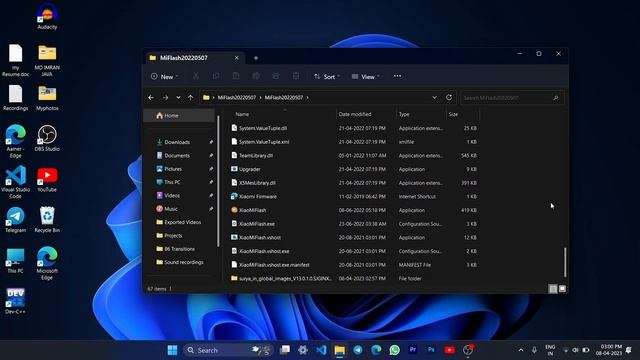
Task: Switch to Details view icon in status bar
Action: [x=553, y=289]
